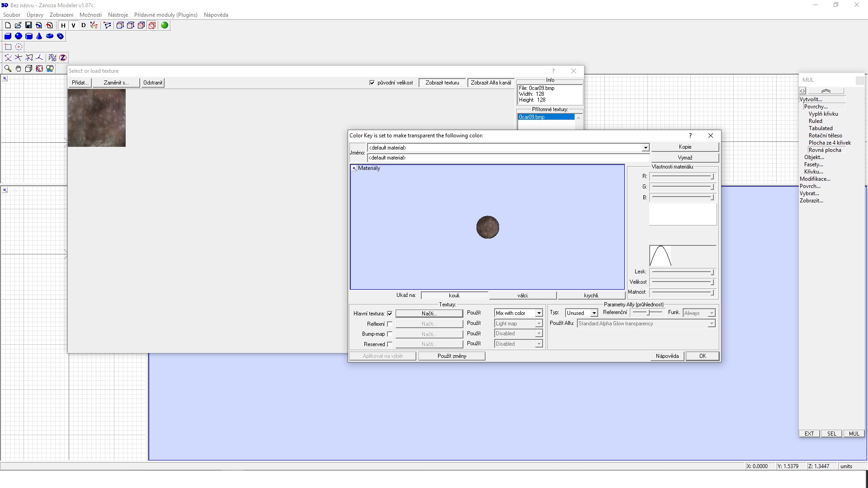
Task: Select the cone primitive tool
Action: click(39, 36)
